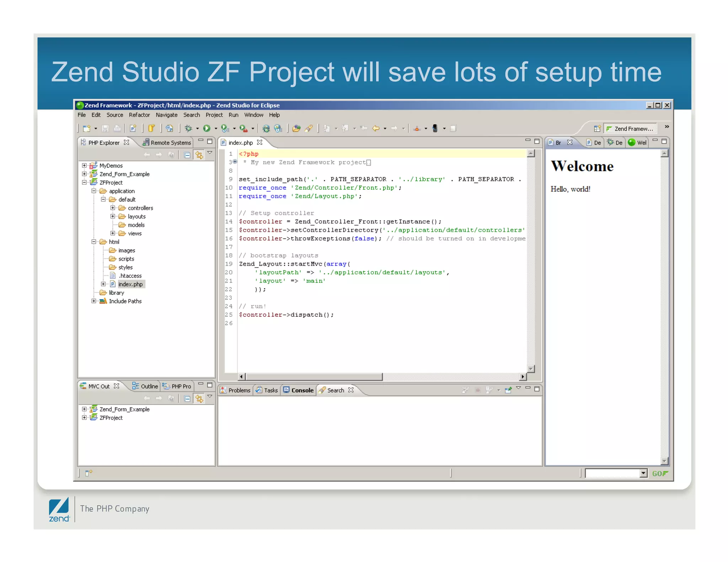Click the Open Type folder icon in toolbar

296,128
